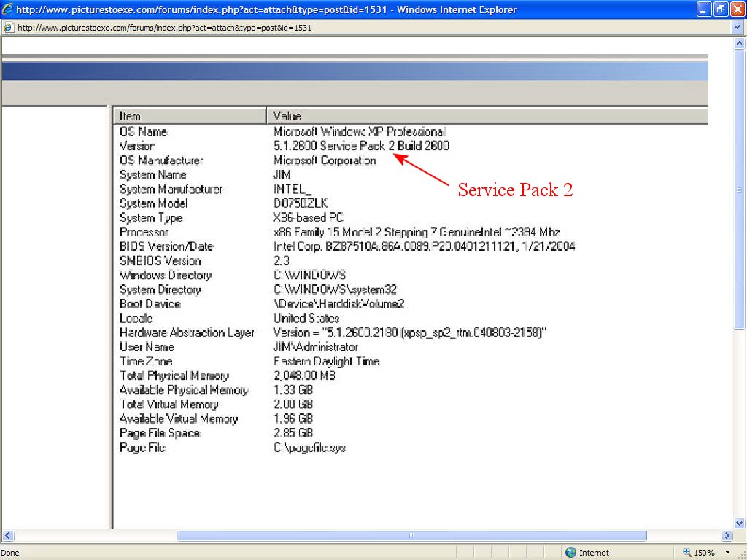
Task: Click the HAL 'Version = 5.1.2600.2180' value
Action: [410, 332]
